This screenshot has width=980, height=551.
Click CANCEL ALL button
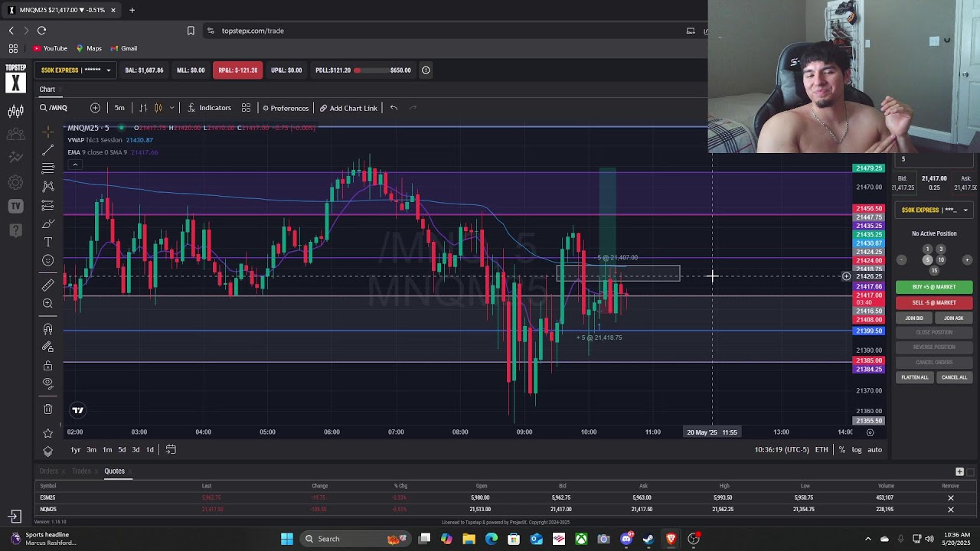pos(954,377)
